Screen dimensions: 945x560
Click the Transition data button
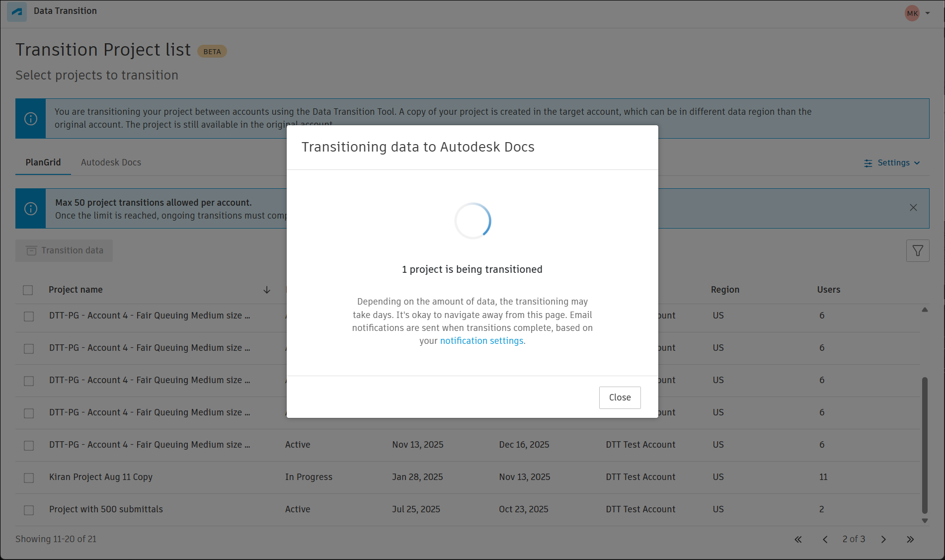click(x=64, y=250)
